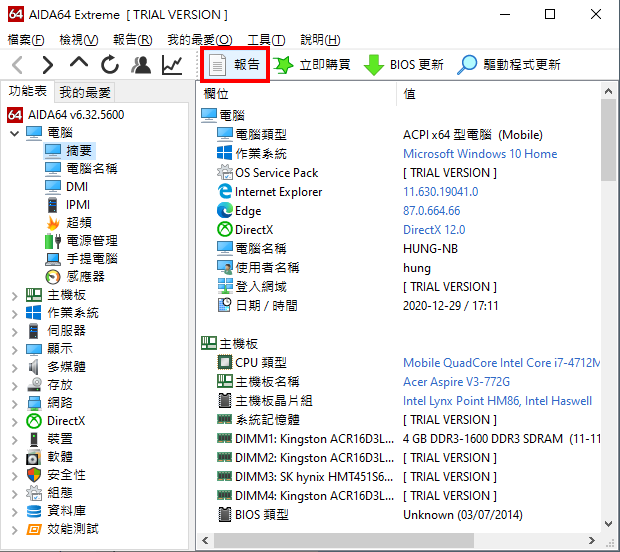Open the 87.0.664.66 Edge version link
This screenshot has width=620, height=552.
pyautogui.click(x=431, y=211)
